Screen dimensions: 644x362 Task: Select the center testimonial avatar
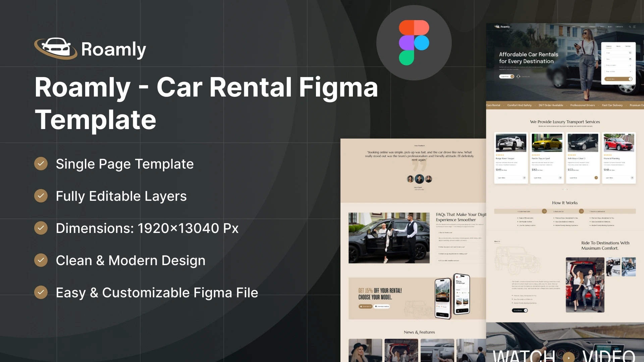pos(419,179)
